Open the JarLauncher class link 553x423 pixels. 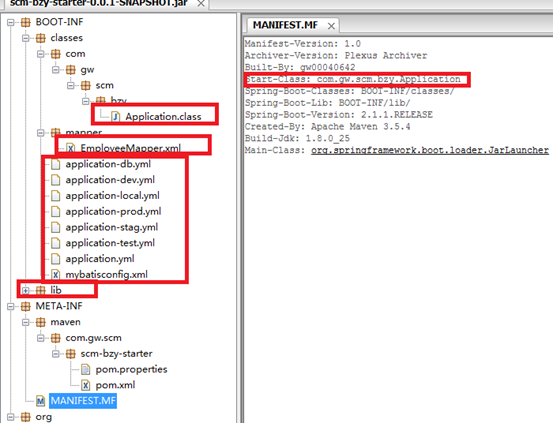click(x=430, y=150)
